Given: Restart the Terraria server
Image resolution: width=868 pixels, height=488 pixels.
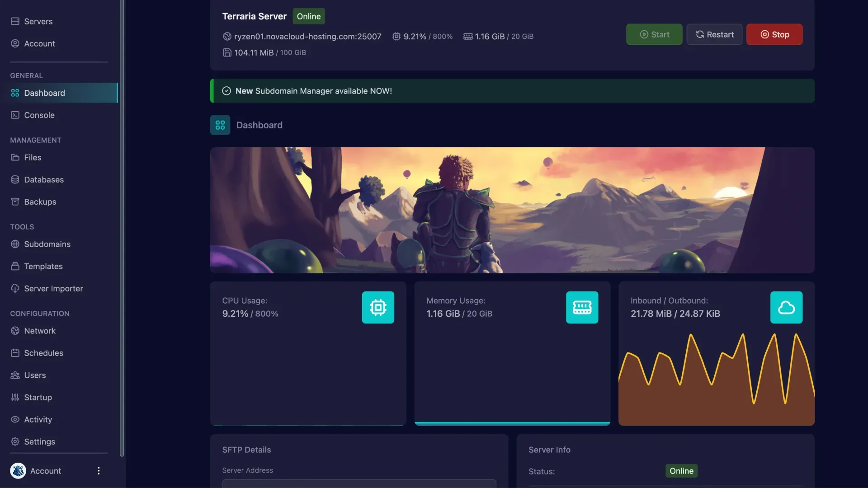Looking at the screenshot, I should pos(714,34).
